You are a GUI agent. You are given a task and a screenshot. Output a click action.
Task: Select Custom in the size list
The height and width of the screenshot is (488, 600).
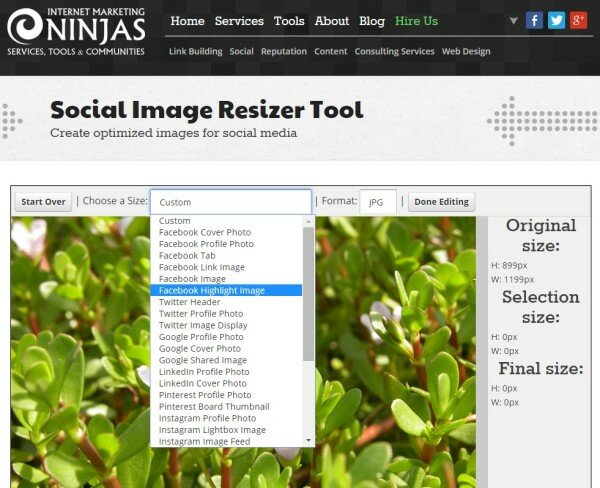coord(226,221)
